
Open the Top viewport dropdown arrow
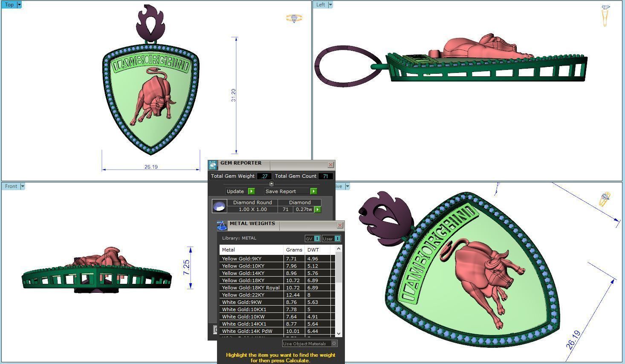point(19,5)
